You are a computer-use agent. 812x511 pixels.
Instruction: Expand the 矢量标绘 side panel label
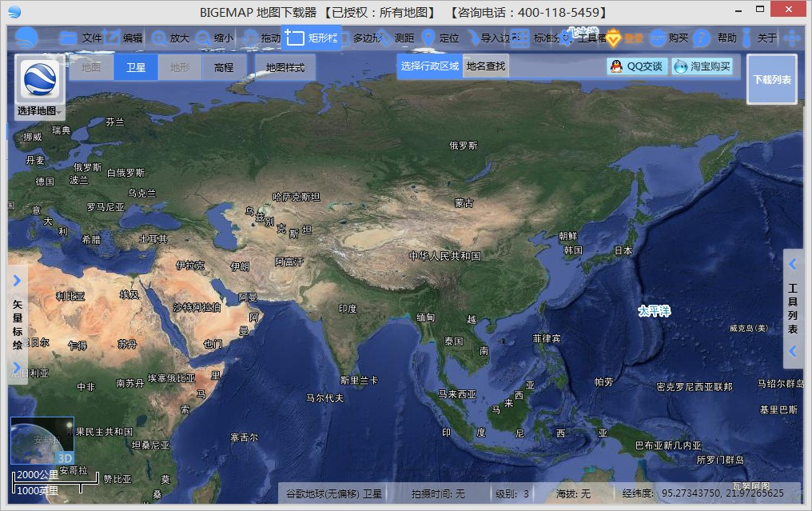(x=18, y=325)
